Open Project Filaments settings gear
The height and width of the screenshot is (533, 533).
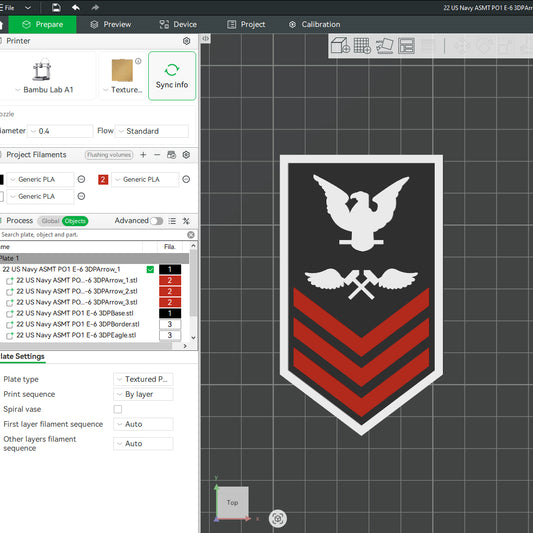[186, 155]
